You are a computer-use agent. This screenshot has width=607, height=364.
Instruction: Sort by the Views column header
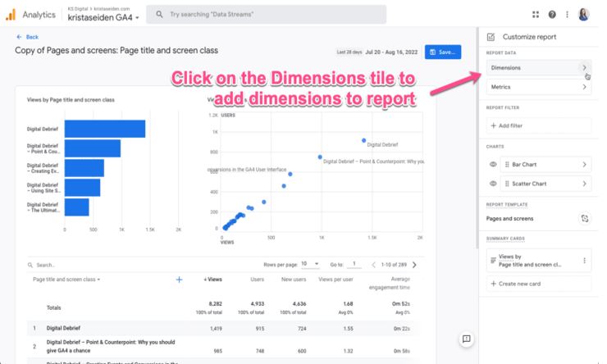point(213,280)
